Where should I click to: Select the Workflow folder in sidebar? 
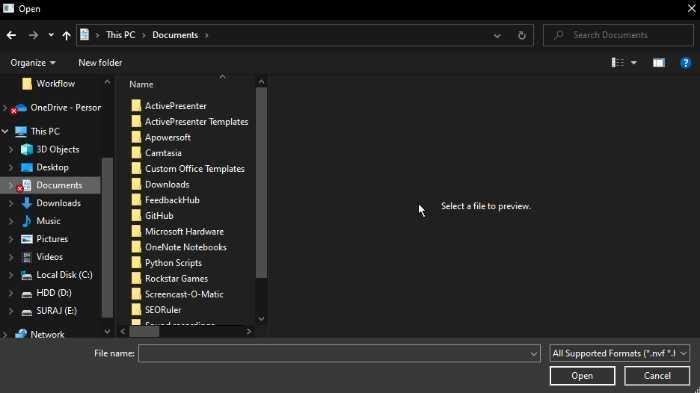(x=55, y=84)
